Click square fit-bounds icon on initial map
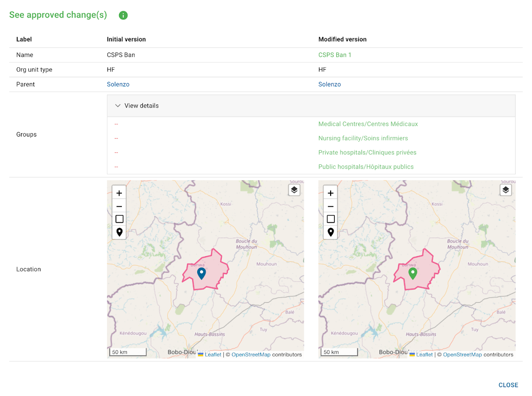 [x=119, y=219]
